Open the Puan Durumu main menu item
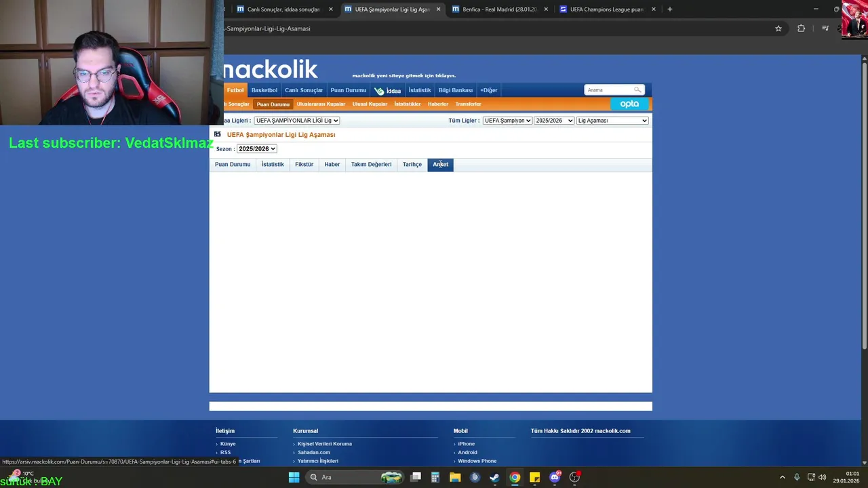This screenshot has width=868, height=488. tap(349, 90)
